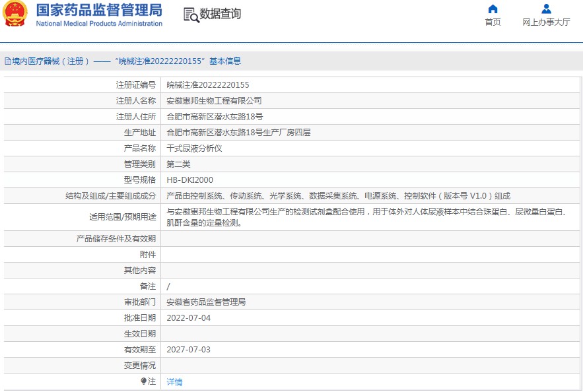Open 网上办事大厅 user icon
Viewport: 583px width, 392px height.
tap(546, 9)
